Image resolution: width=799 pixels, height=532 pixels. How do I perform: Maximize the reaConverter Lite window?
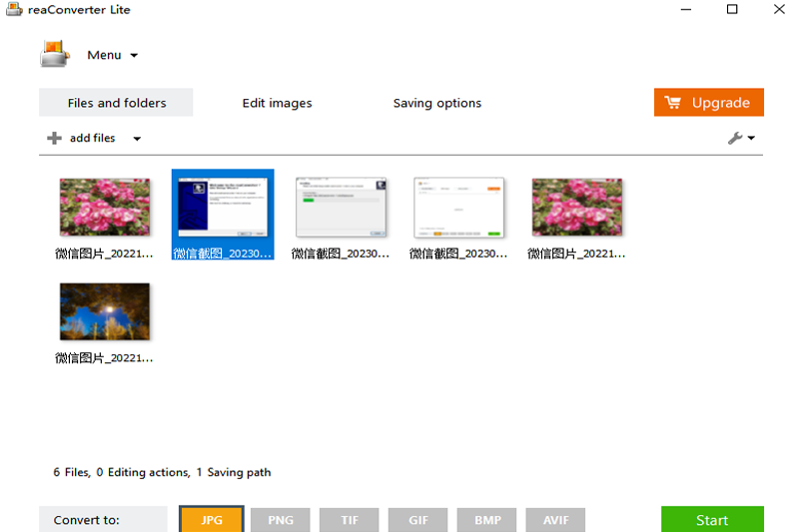732,9
